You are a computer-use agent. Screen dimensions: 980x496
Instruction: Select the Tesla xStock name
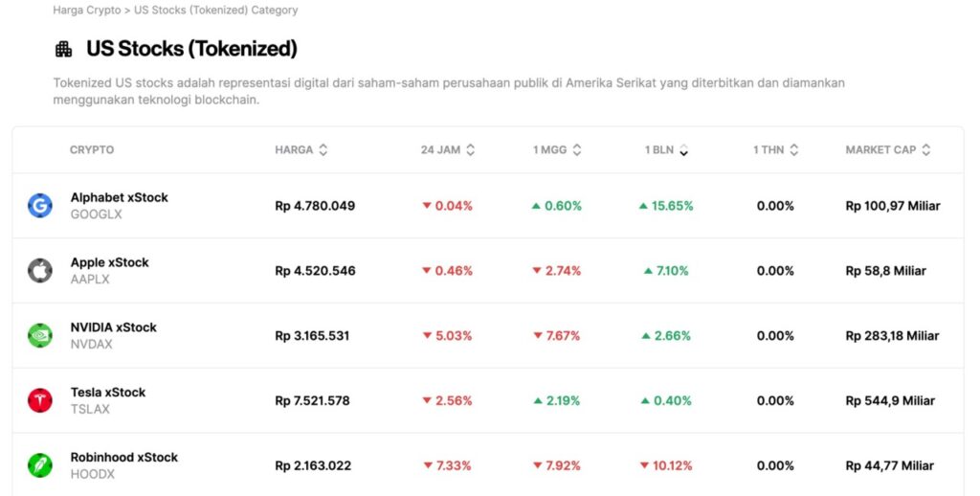click(x=108, y=393)
